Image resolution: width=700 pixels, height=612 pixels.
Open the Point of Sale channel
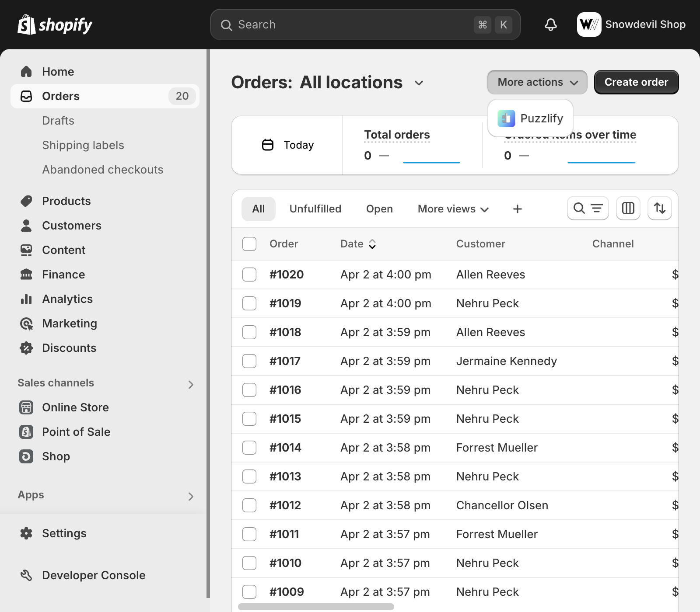click(x=76, y=432)
